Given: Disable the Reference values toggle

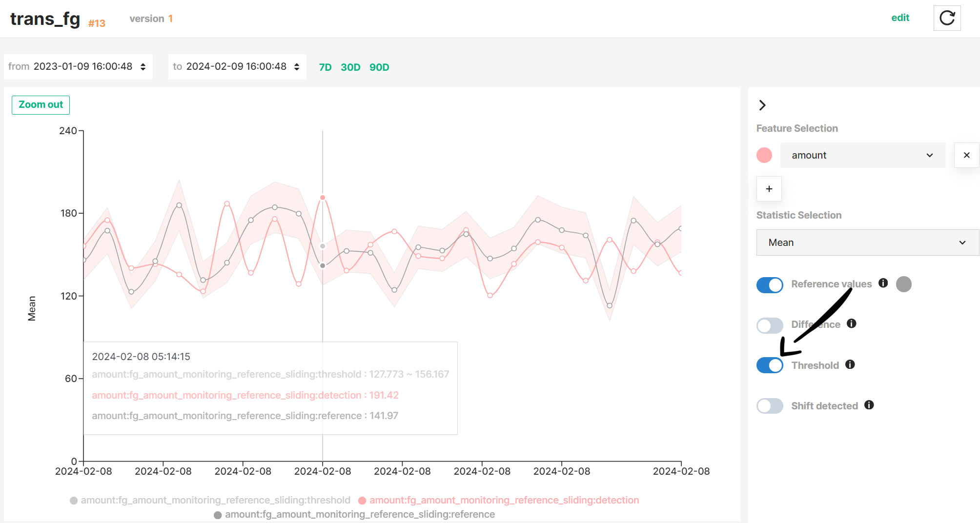Looking at the screenshot, I should click(x=770, y=284).
